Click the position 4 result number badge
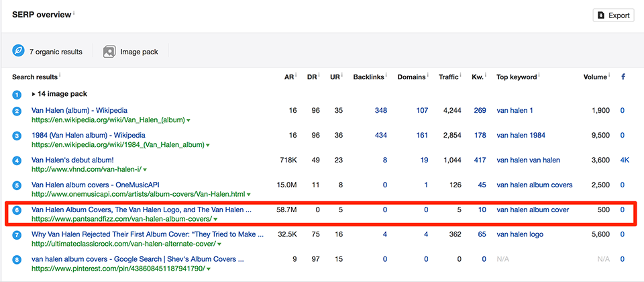The width and height of the screenshot is (644, 282). (x=17, y=160)
